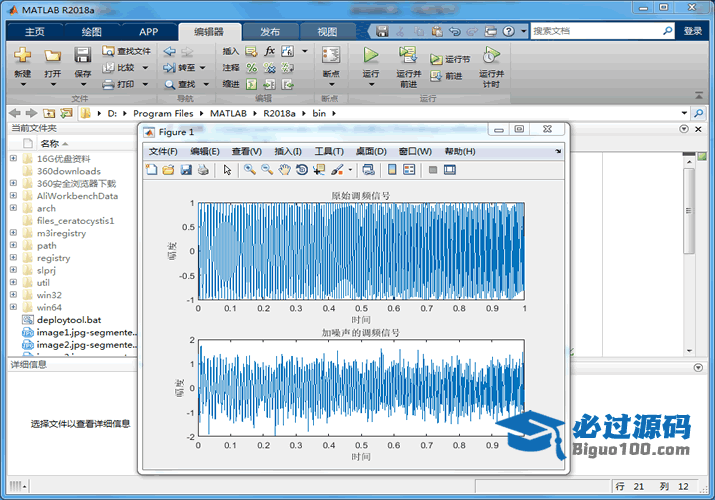
Task: Click the 查找文件 button
Action: (127, 51)
